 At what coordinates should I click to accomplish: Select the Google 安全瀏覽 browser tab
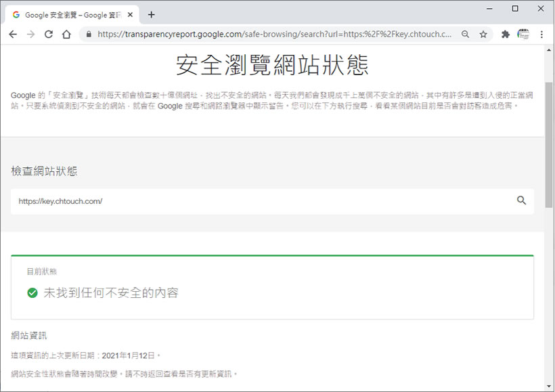click(x=68, y=14)
